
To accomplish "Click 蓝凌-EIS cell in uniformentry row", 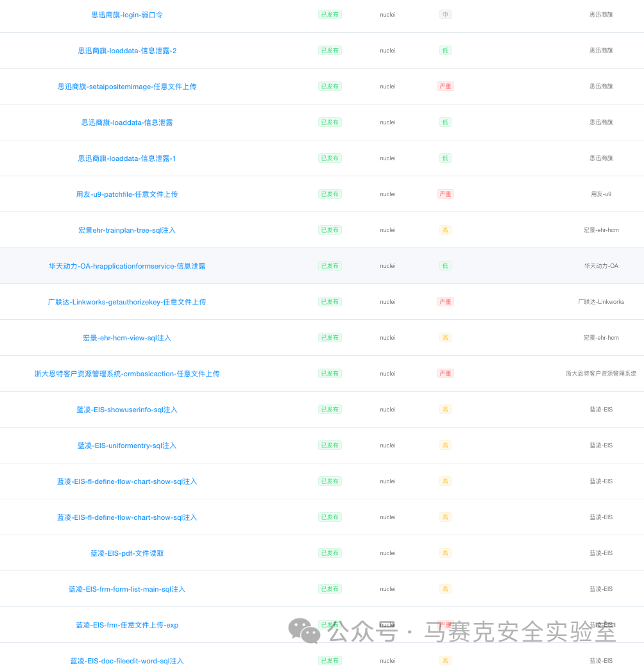I will click(x=601, y=445).
